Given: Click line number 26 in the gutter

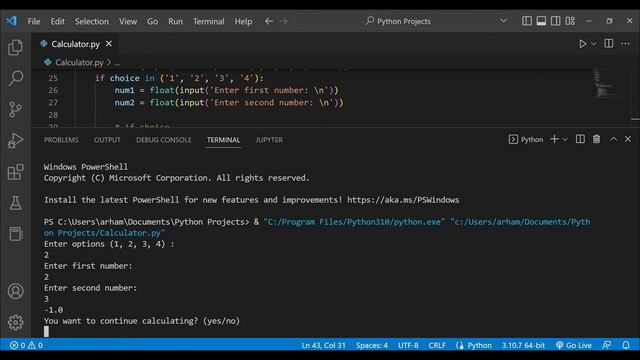Looking at the screenshot, I should pos(53,90).
